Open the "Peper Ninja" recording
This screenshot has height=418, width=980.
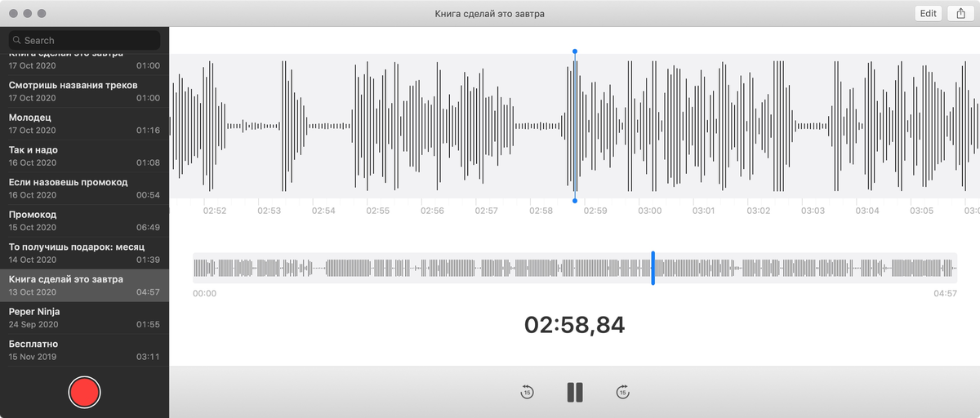84,318
